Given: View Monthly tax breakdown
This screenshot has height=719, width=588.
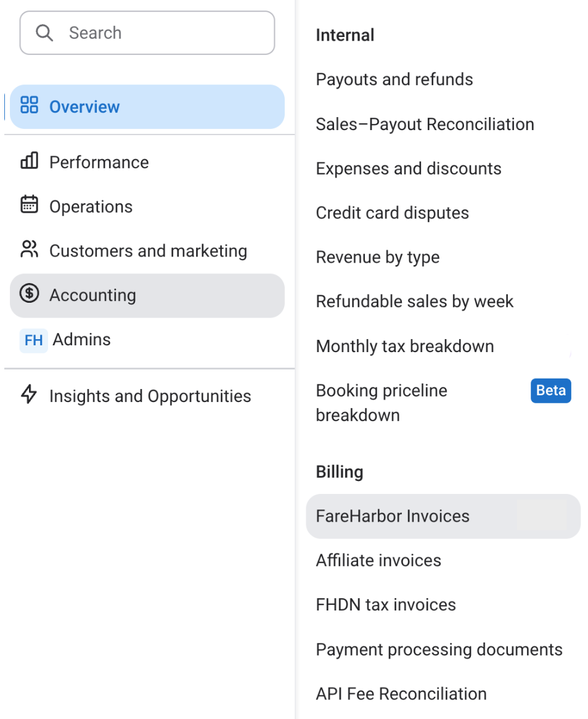Looking at the screenshot, I should click(x=405, y=346).
